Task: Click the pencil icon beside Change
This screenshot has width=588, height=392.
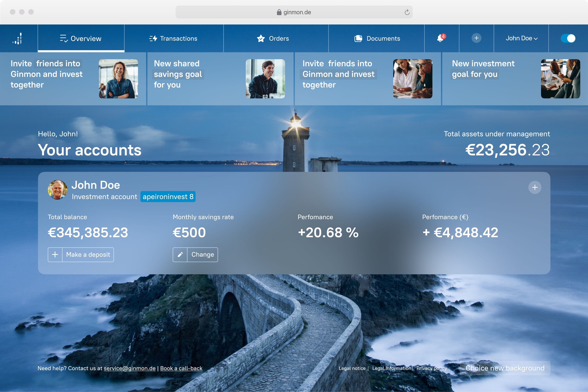Action: click(180, 255)
